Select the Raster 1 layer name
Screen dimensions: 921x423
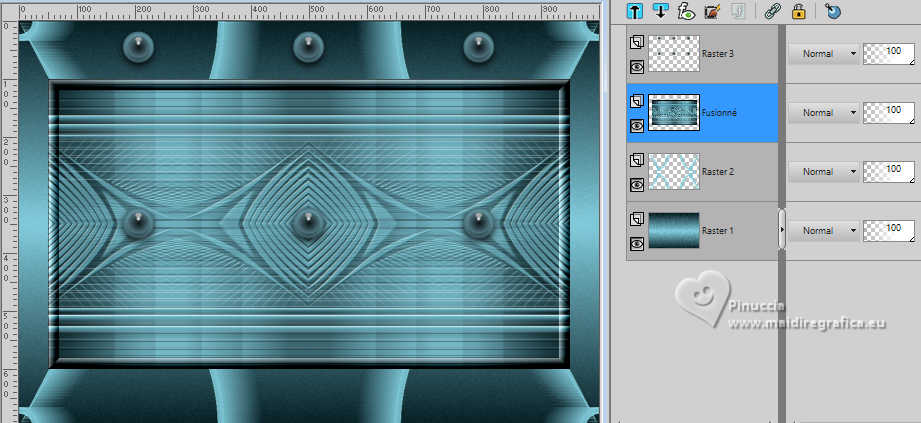(x=717, y=230)
